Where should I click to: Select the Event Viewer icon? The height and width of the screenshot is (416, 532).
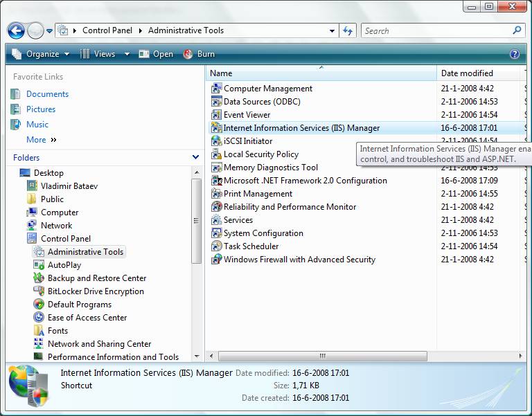point(216,115)
